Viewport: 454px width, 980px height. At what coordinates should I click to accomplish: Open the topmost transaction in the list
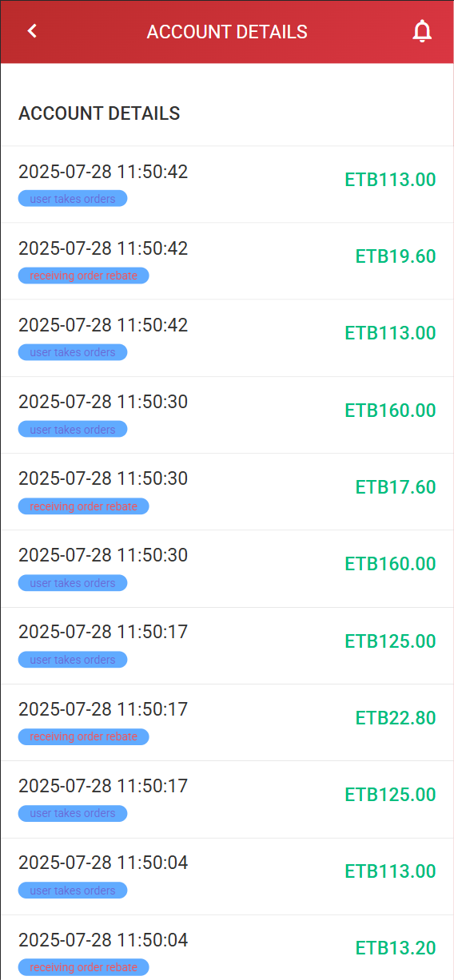[227, 184]
